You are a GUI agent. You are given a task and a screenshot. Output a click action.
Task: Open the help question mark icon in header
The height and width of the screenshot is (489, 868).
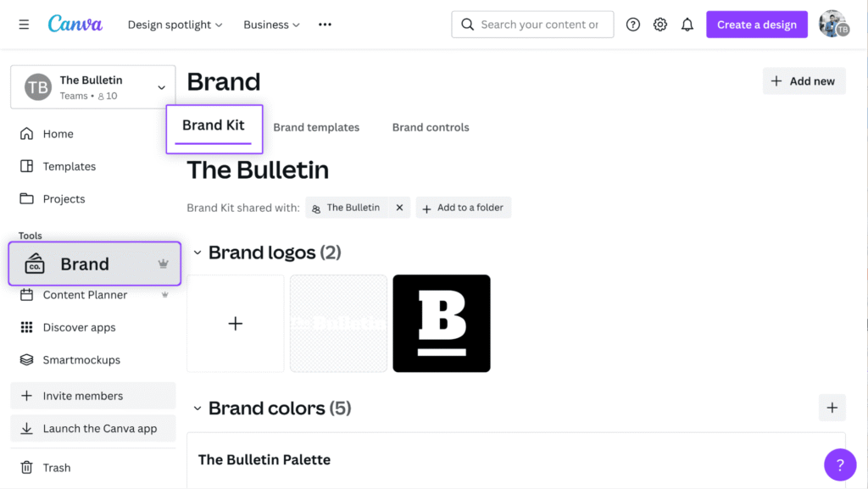pos(632,25)
